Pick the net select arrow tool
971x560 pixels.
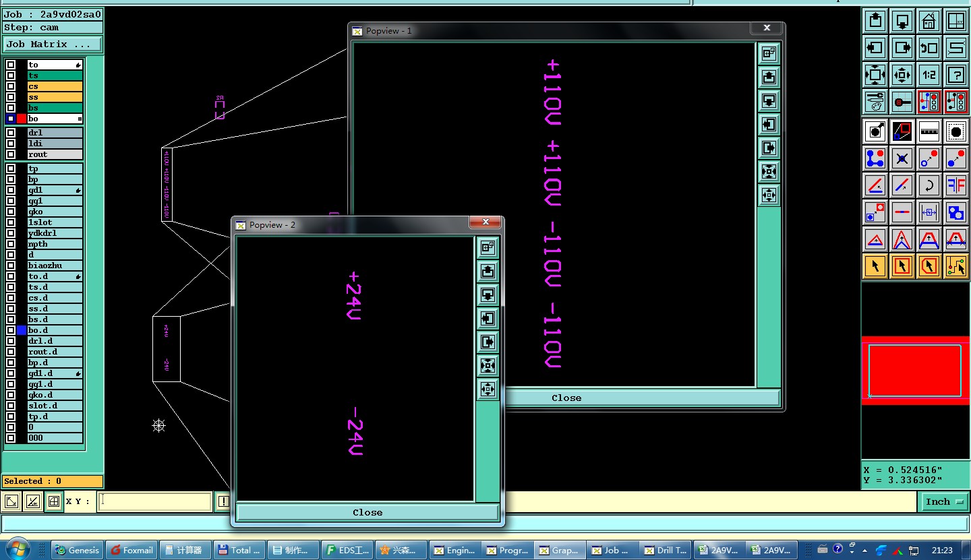coord(956,266)
